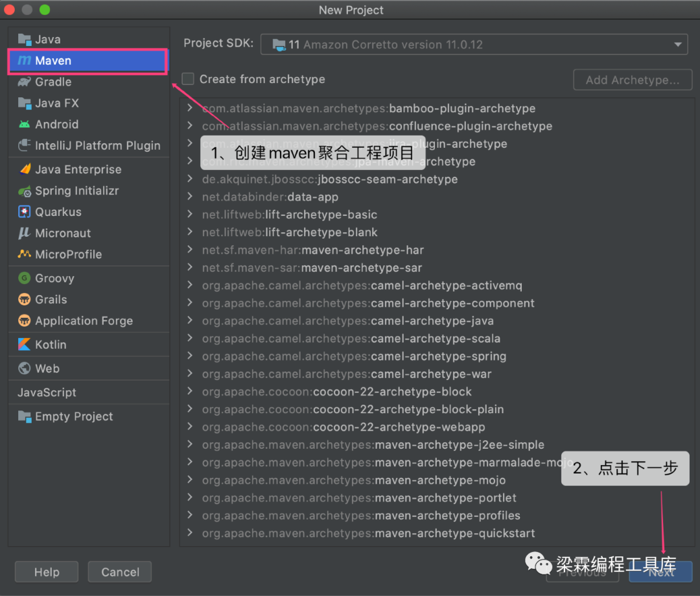Select cocoon-22-archetype-block-plain row
This screenshot has height=596, width=700.
pos(437,409)
